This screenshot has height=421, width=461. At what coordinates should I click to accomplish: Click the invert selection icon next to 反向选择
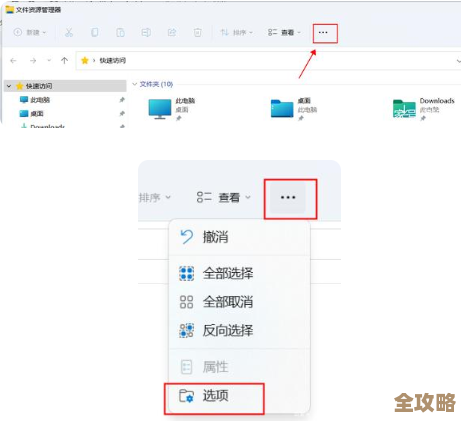(x=186, y=331)
